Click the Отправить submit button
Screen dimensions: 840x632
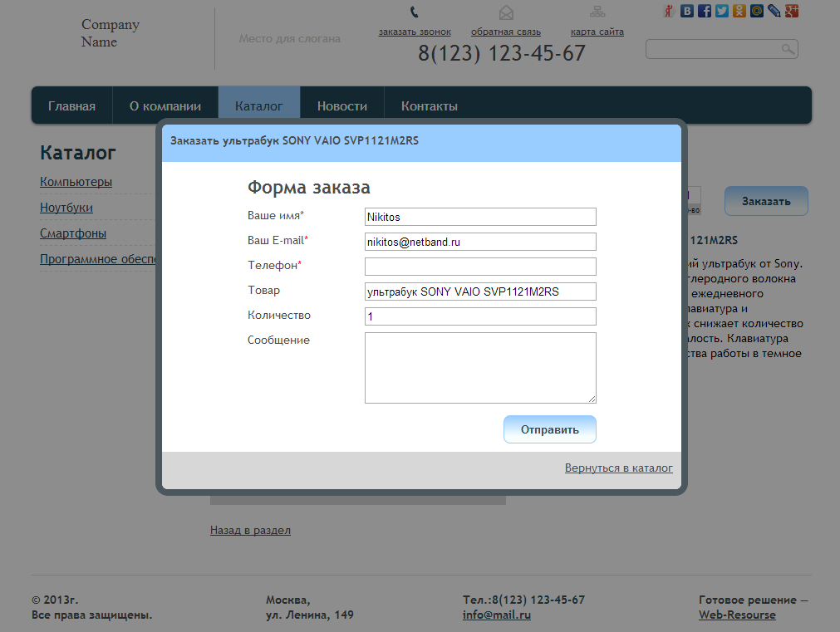(550, 429)
